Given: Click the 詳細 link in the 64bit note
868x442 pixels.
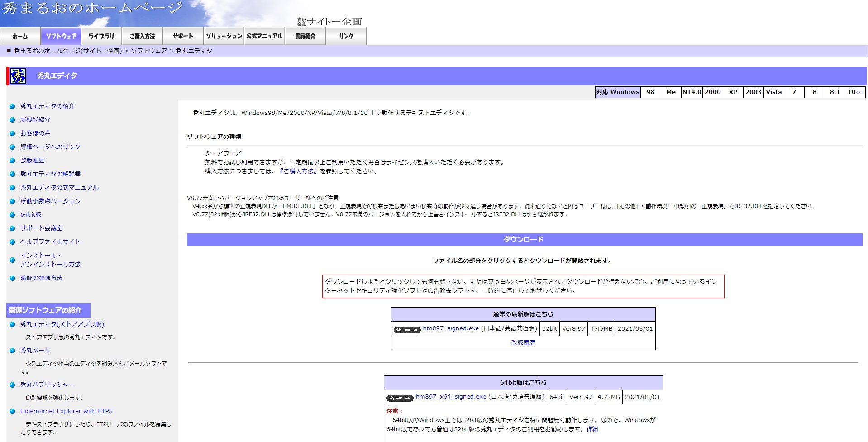Looking at the screenshot, I should coord(592,429).
